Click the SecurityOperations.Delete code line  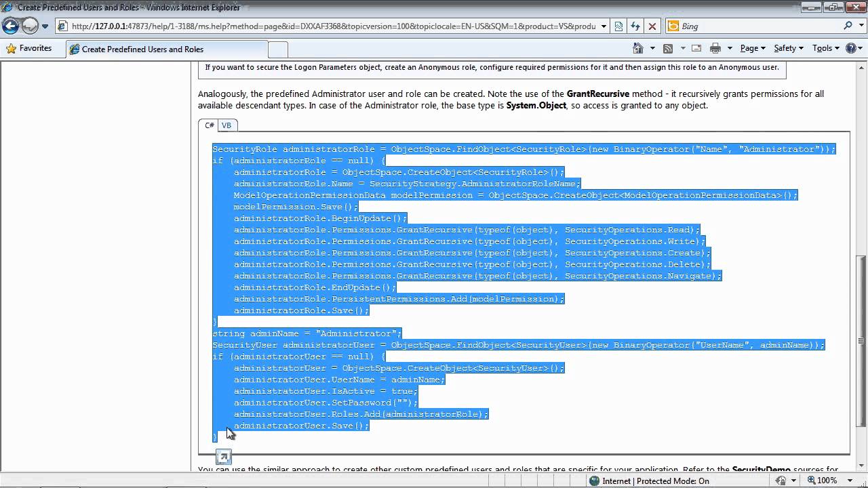click(x=472, y=264)
